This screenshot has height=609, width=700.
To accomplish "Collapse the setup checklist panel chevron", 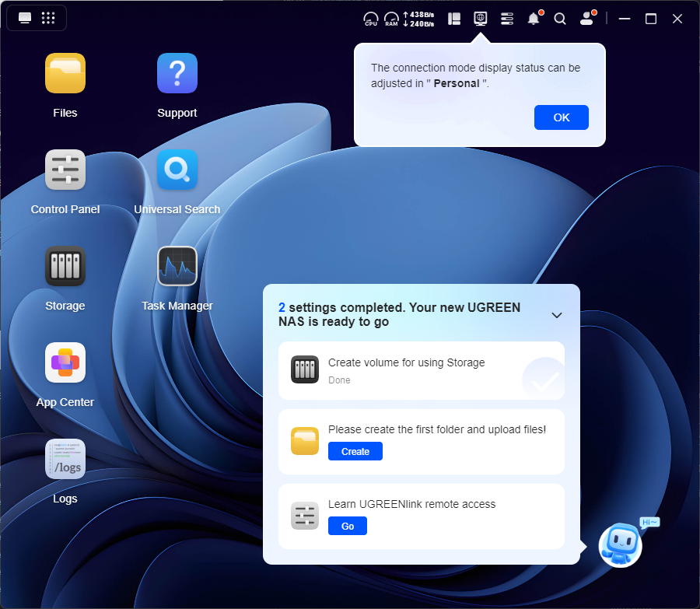I will (557, 315).
